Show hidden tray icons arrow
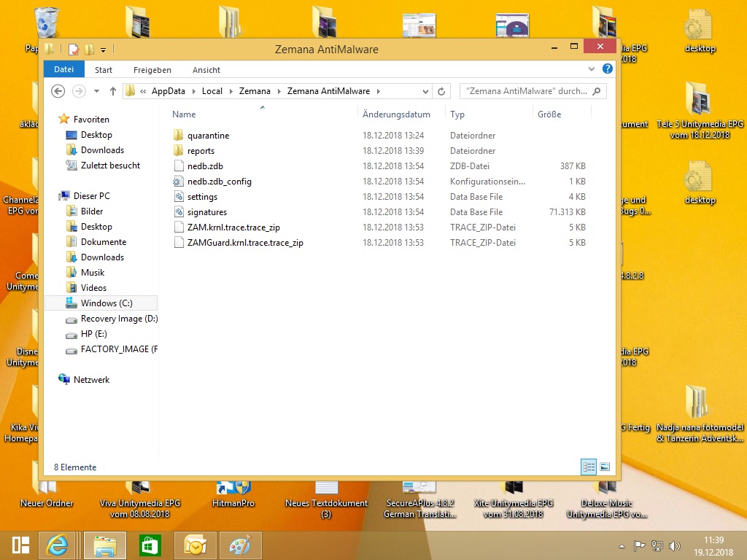 (622, 546)
